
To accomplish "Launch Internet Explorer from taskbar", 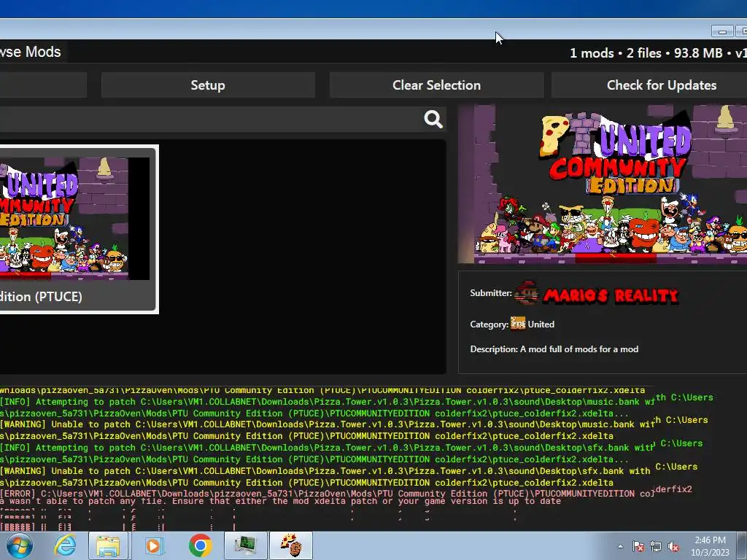I will pos(65,545).
